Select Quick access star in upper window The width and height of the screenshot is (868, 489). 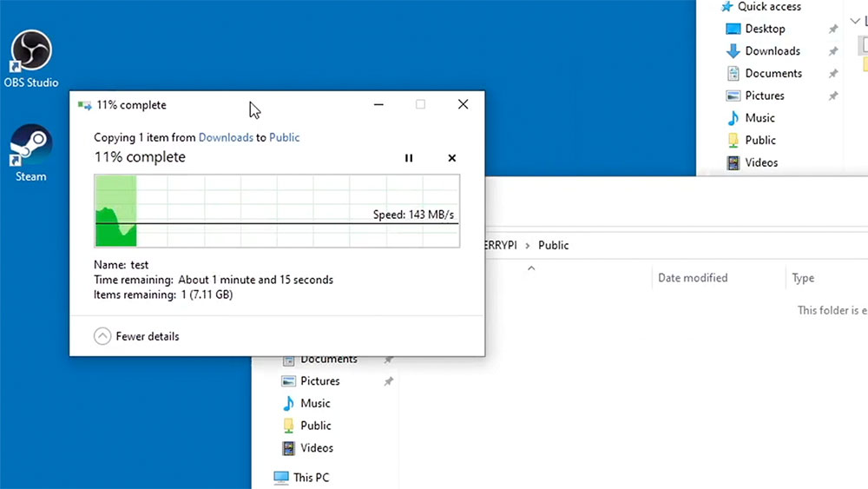pos(727,7)
